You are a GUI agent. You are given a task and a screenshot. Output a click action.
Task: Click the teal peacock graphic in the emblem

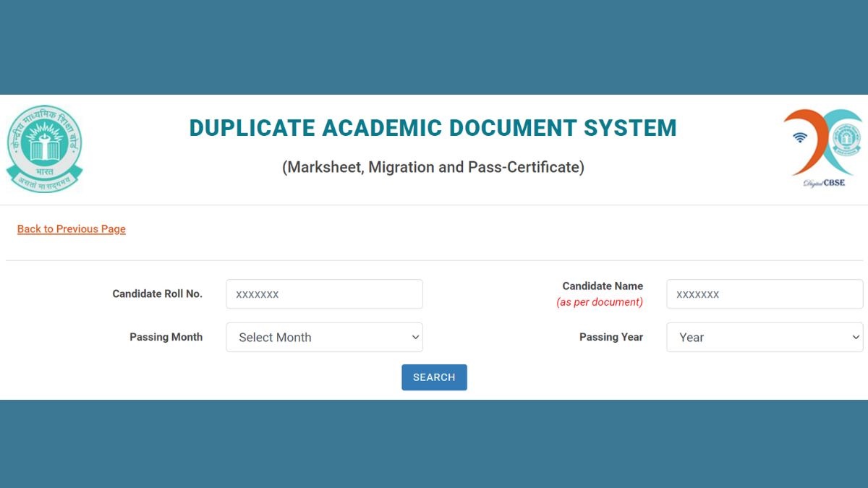point(45,142)
